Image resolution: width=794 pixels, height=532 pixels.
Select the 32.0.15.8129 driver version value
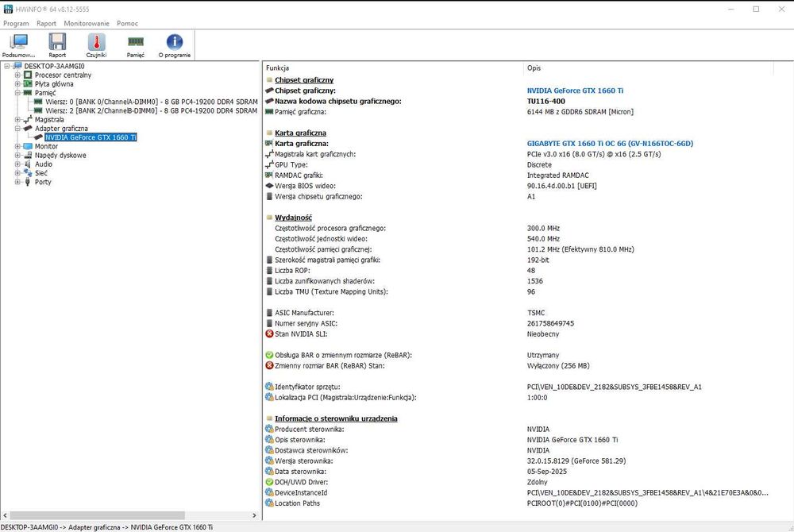[x=576, y=461]
